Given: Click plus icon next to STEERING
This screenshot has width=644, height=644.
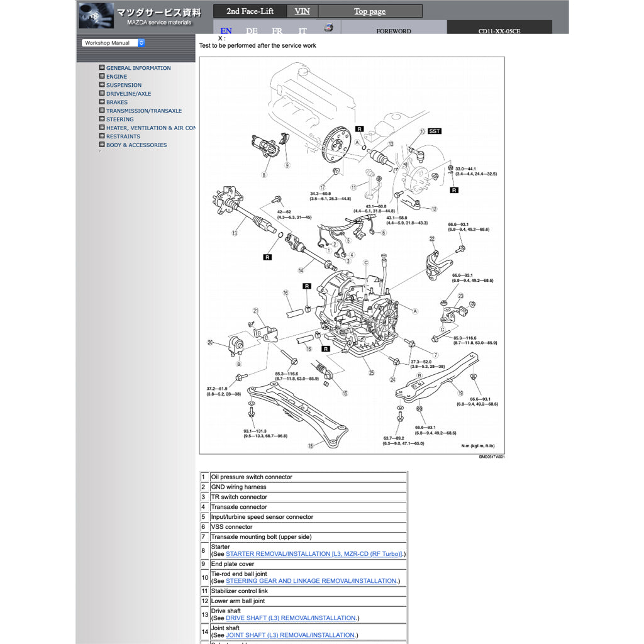Looking at the screenshot, I should pyautogui.click(x=102, y=119).
